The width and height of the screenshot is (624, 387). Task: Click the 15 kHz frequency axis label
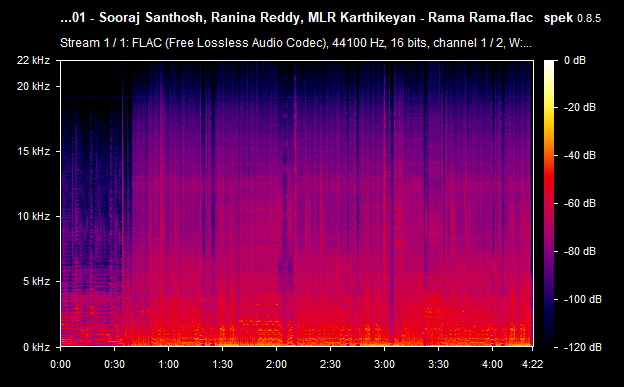33,151
